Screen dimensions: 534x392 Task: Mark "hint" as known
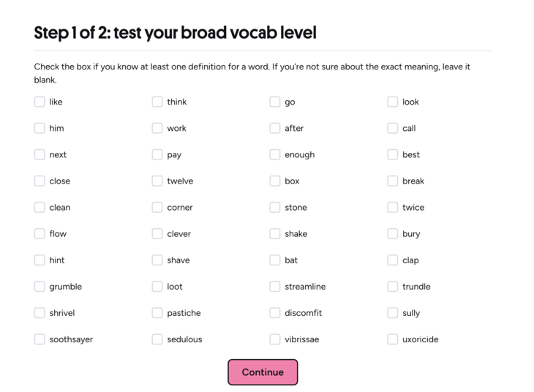(40, 260)
